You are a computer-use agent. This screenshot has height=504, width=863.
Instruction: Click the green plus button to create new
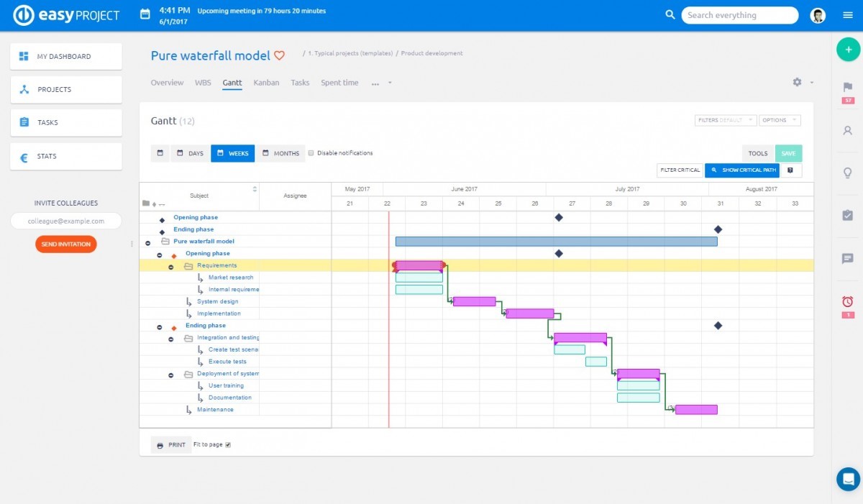point(848,50)
